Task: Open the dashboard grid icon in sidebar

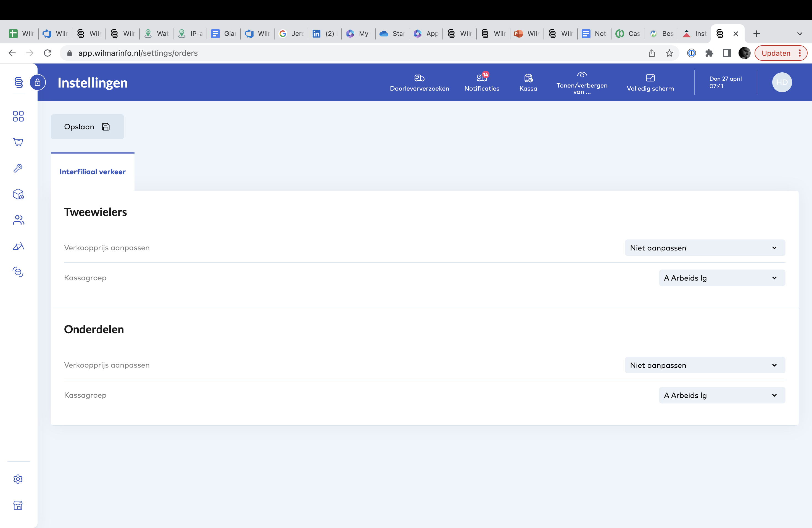Action: (18, 116)
